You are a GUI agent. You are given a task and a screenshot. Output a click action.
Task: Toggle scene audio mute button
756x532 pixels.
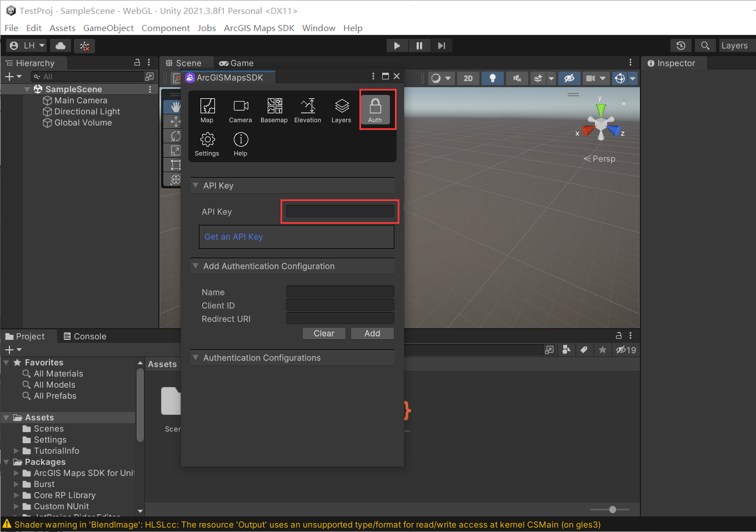pos(517,78)
